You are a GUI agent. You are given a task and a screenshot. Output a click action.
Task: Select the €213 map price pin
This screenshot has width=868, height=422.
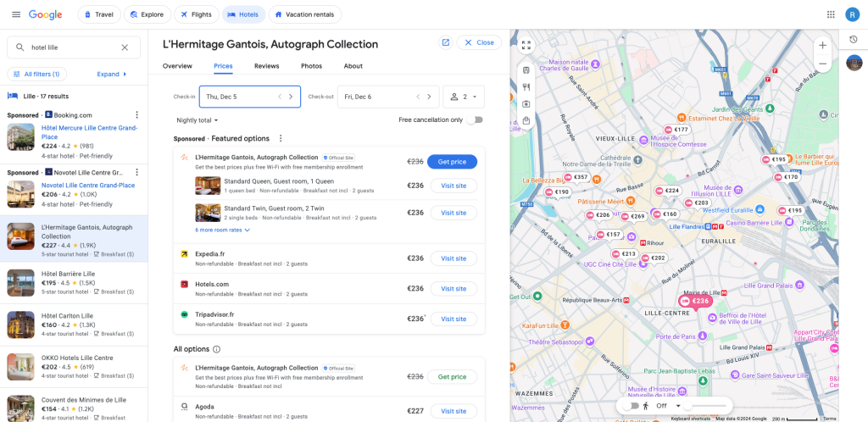(625, 254)
